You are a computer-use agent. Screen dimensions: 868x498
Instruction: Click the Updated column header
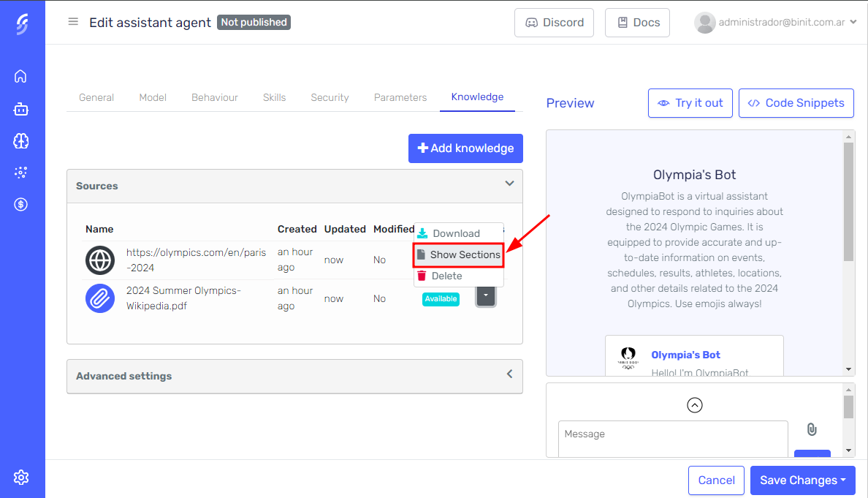coord(345,230)
